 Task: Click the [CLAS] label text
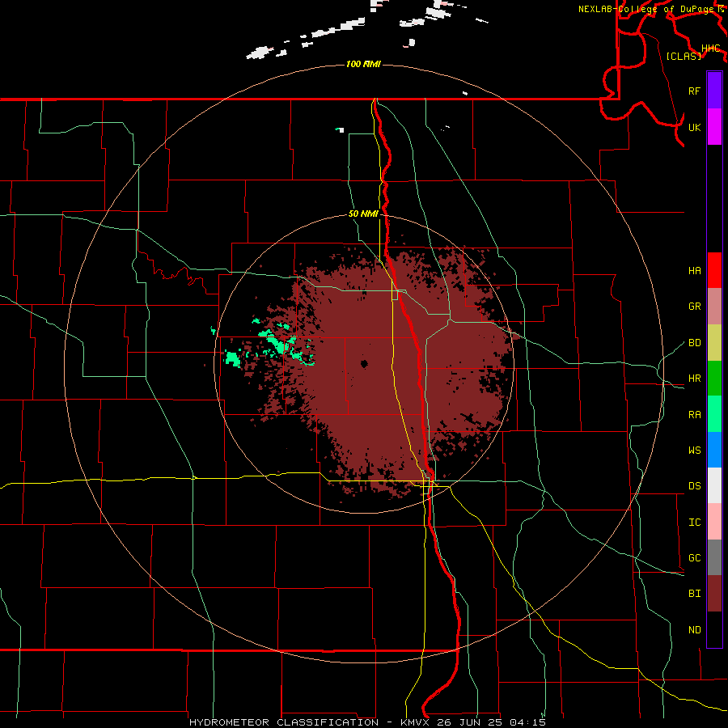point(684,57)
